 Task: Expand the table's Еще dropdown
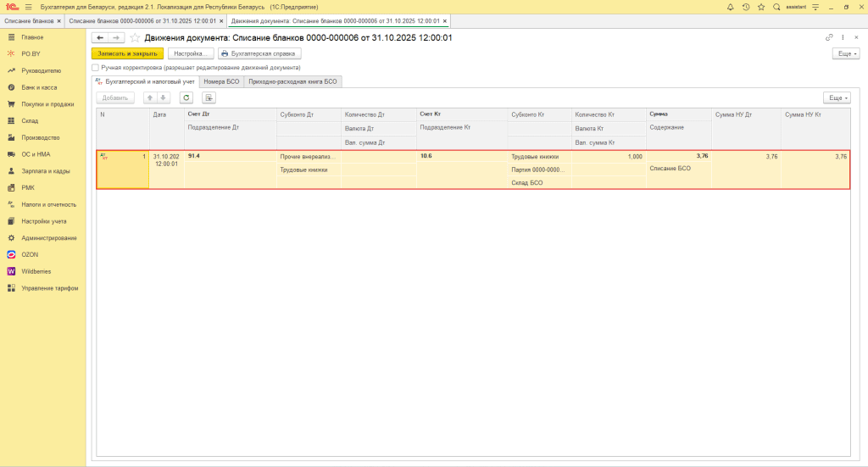point(837,97)
